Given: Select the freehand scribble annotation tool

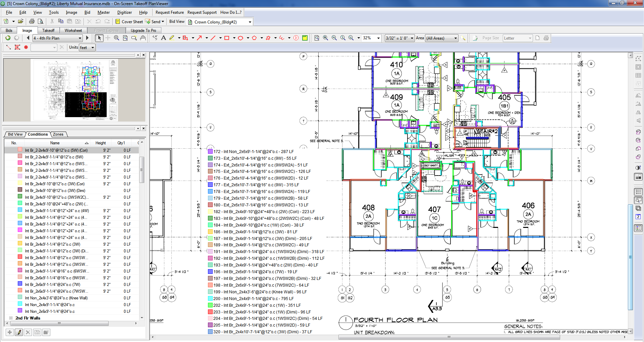Looking at the screenshot, I should point(282,38).
